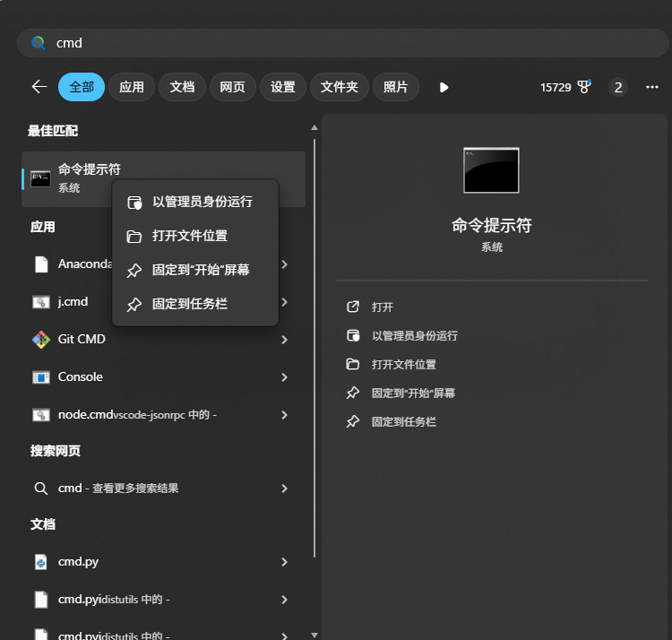The image size is (672, 640).
Task: Choose 固定到任务栏 in the context menu
Action: (x=195, y=305)
